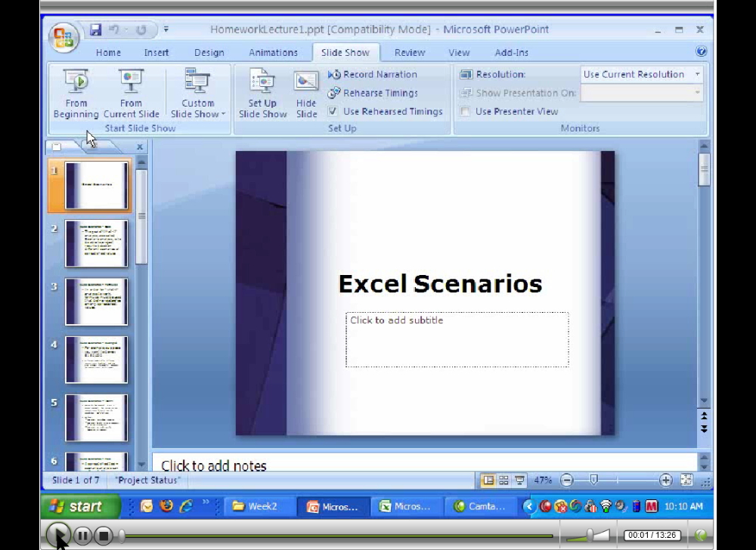Expand Customize Quick Access Toolbar arrow
Image resolution: width=756 pixels, height=550 pixels.
click(166, 30)
